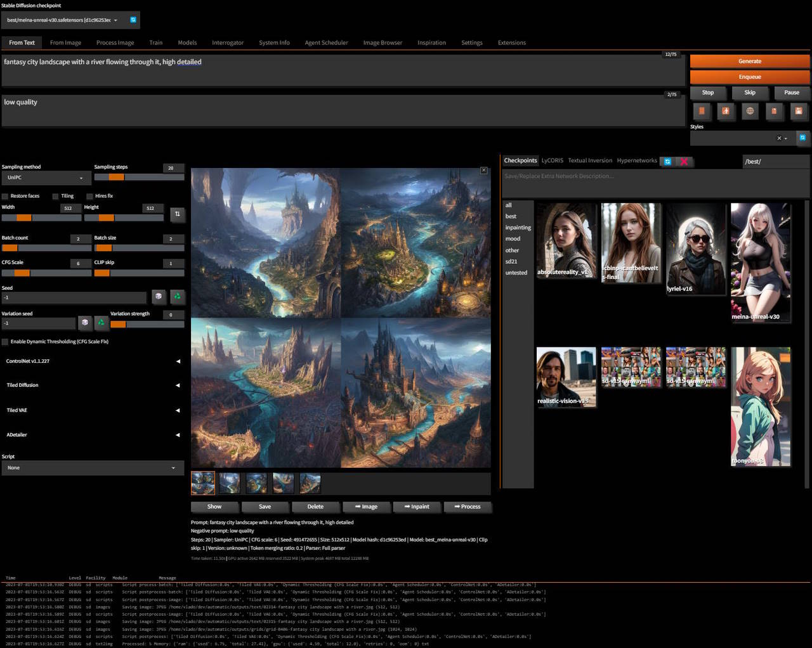
Task: Click the Save button below the gallery
Action: coord(265,507)
